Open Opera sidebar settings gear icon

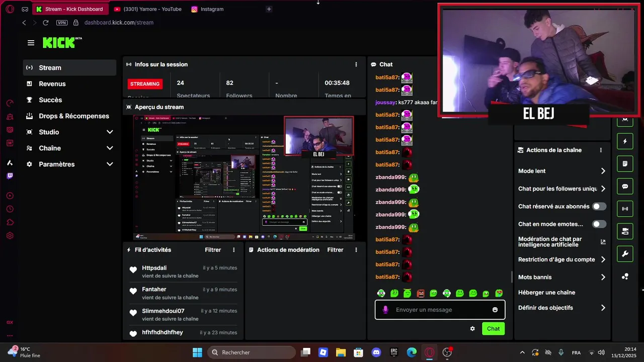10,236
